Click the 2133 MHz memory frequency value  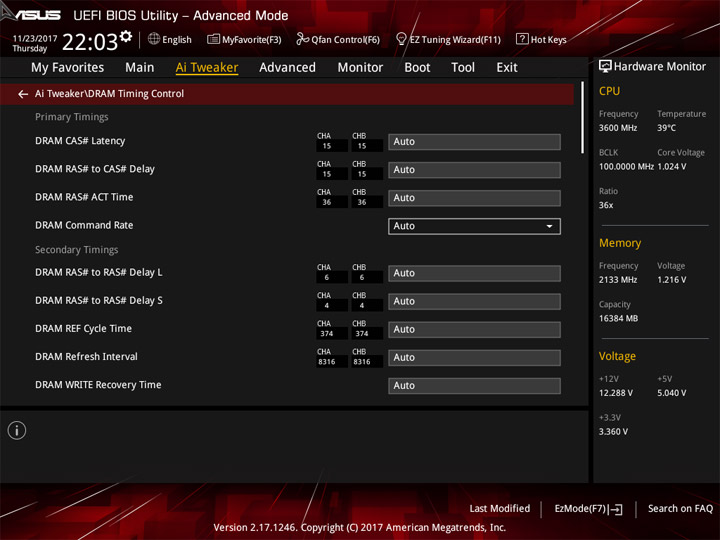[618, 280]
